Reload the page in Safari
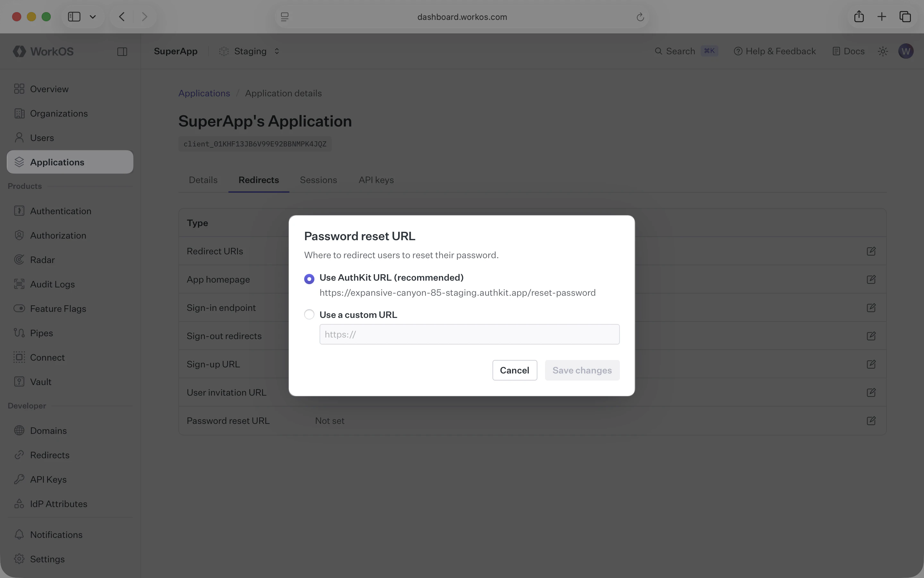This screenshot has width=924, height=578. coord(640,17)
